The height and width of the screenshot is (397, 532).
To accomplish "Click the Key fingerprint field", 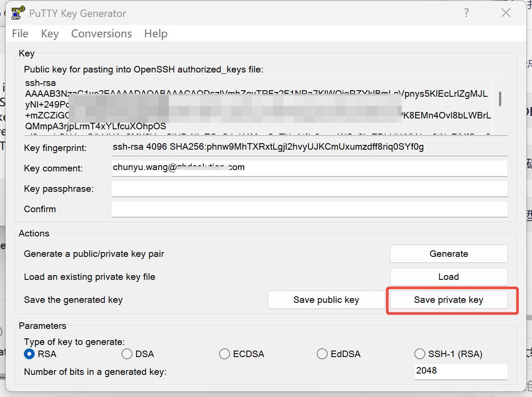I will click(x=309, y=148).
